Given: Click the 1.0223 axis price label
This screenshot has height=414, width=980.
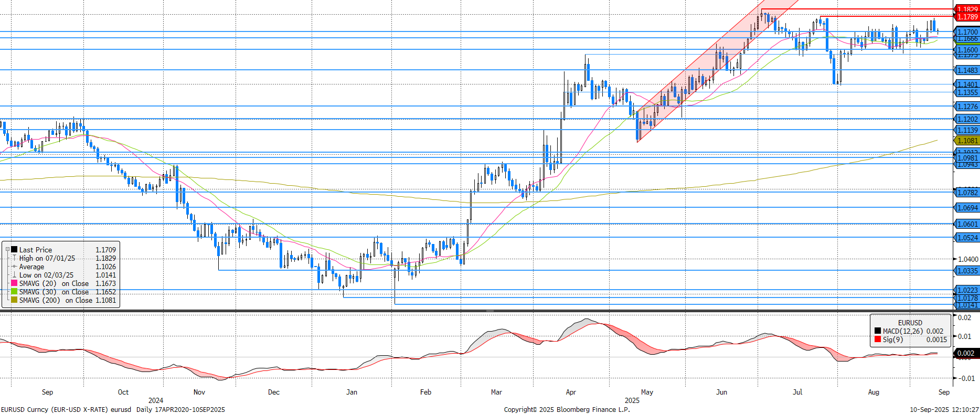Looking at the screenshot, I should [966, 290].
